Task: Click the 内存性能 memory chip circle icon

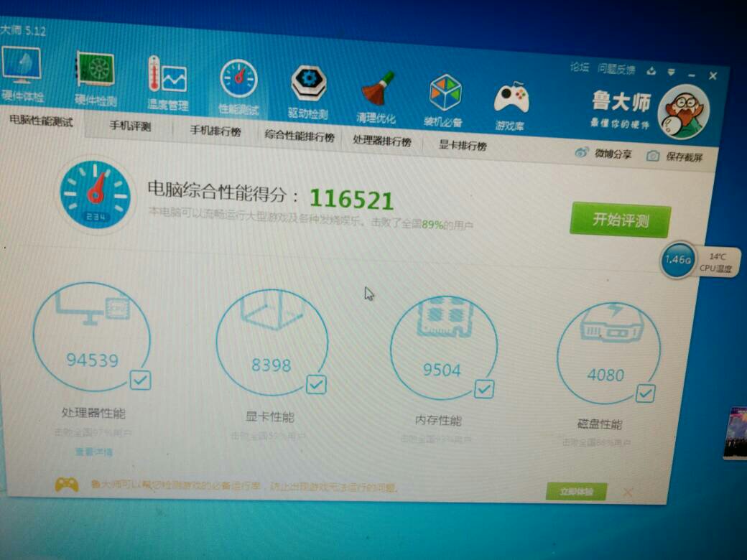Action: click(x=444, y=347)
